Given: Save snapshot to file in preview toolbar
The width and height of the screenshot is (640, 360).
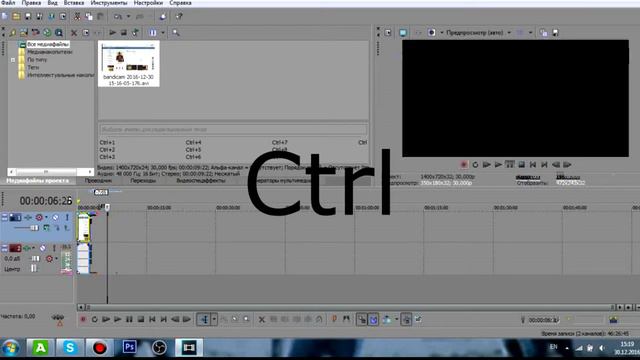Looking at the screenshot, I should (x=556, y=33).
